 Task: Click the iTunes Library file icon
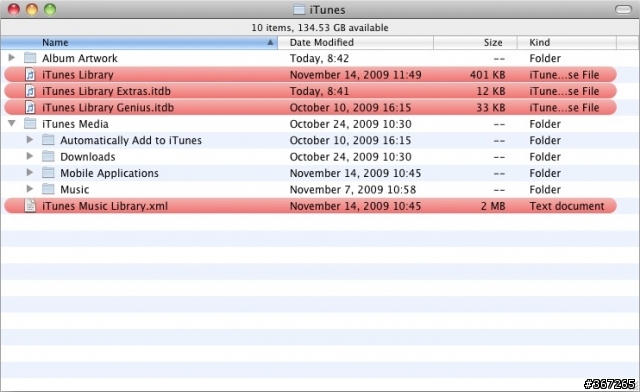tap(30, 75)
